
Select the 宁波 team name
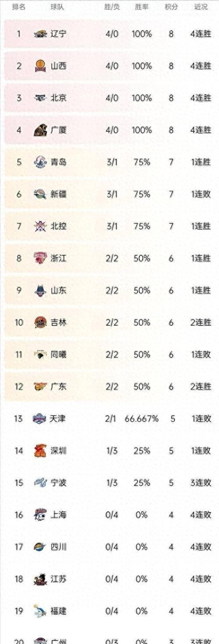coord(59,483)
